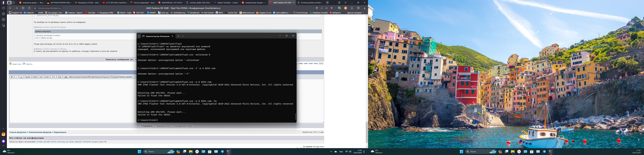644x155 pixels.
Task: Toggle italic i formatting button
Action: [x=17, y=77]
